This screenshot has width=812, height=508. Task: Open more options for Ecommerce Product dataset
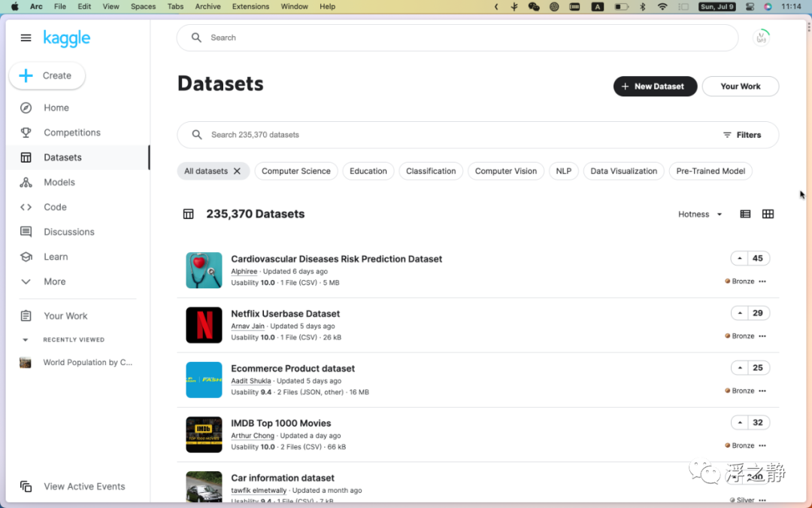(762, 391)
